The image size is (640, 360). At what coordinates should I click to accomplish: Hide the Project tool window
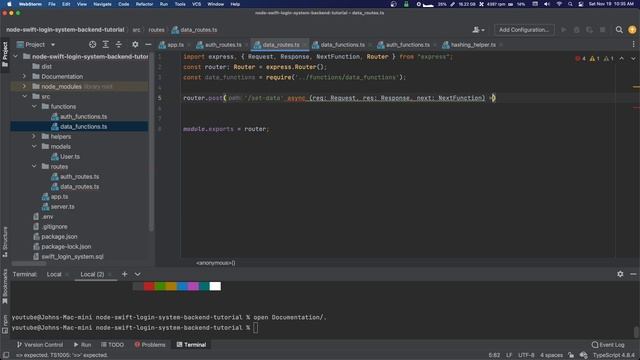[x=148, y=44]
